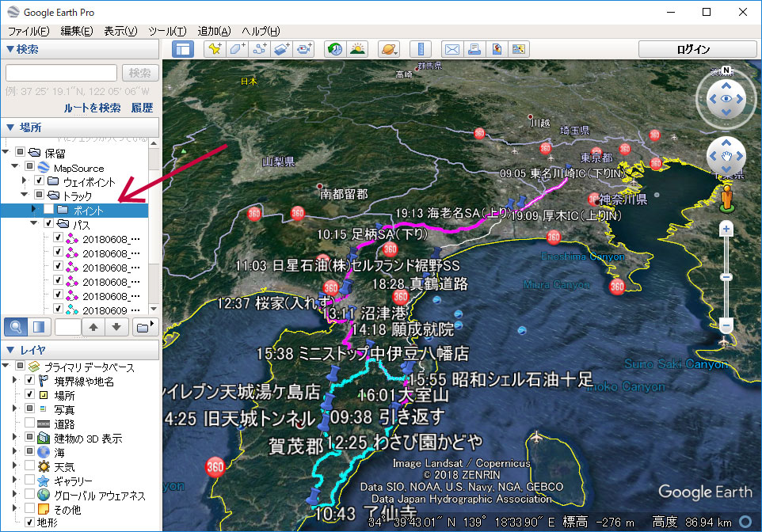Add a placemark with the yellow pin icon
Viewport: 762px width, 532px height.
[215, 49]
